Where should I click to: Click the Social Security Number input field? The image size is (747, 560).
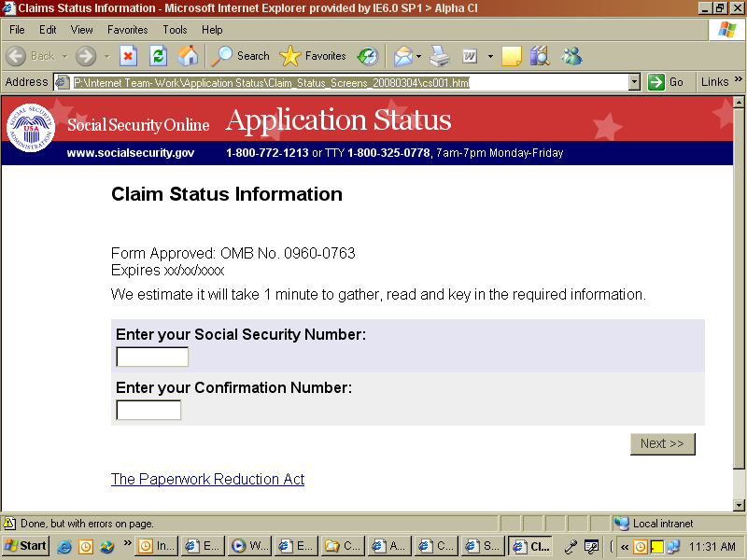(152, 357)
